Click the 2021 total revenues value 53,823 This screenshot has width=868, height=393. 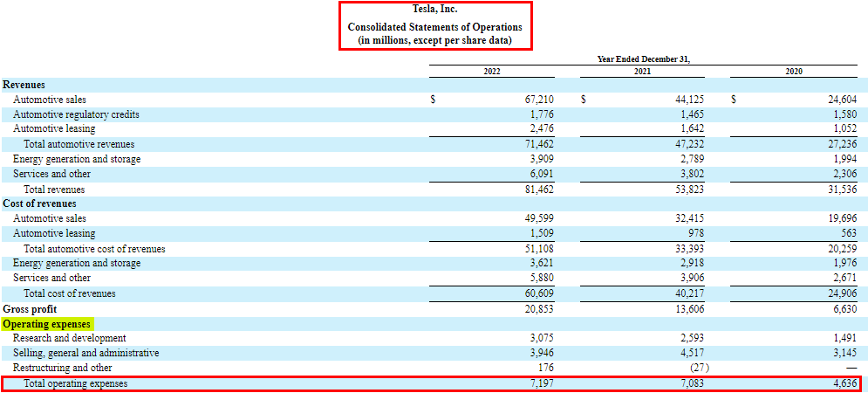tap(689, 189)
